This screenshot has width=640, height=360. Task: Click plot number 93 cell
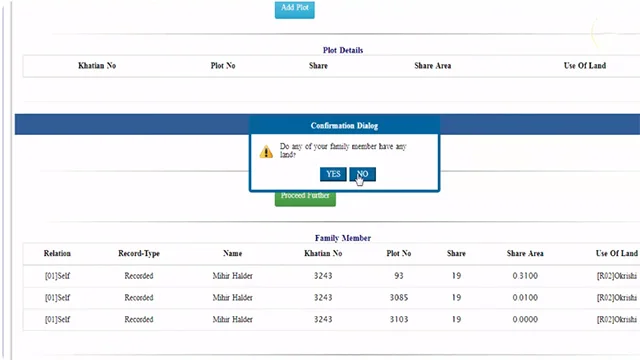[399, 276]
